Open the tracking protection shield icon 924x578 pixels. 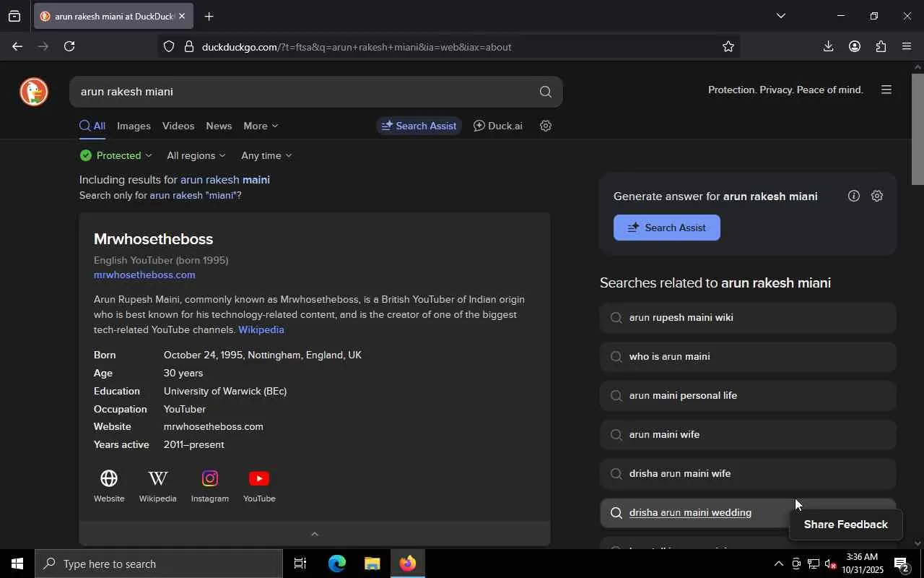[x=169, y=47]
